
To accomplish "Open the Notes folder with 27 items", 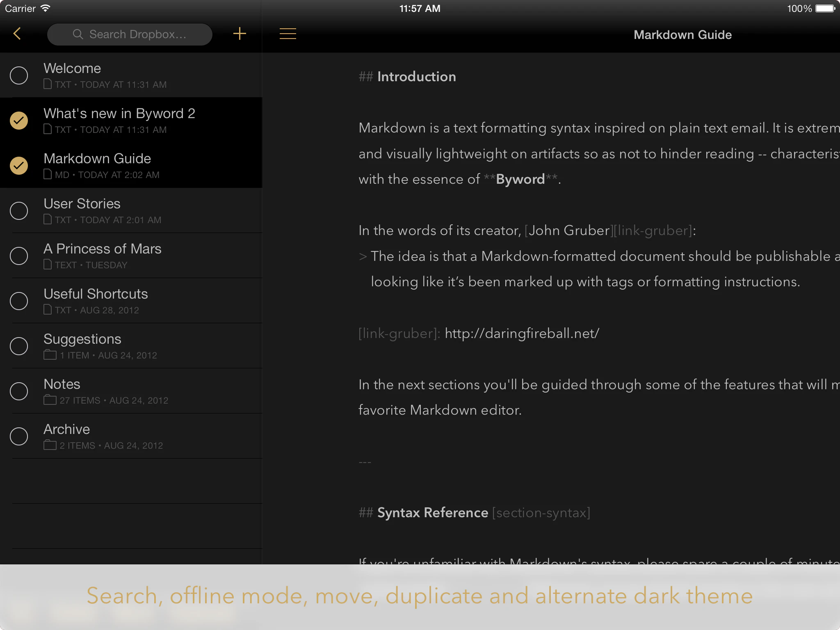I will click(131, 391).
